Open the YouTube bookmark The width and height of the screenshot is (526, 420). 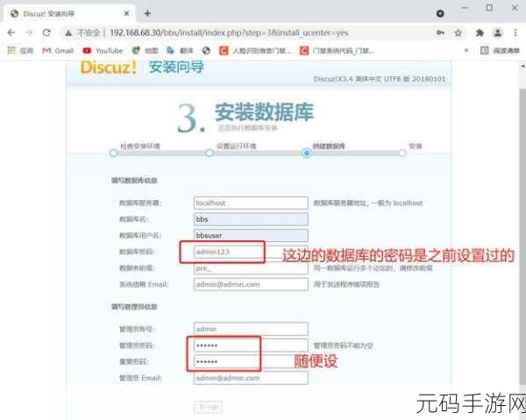click(103, 51)
